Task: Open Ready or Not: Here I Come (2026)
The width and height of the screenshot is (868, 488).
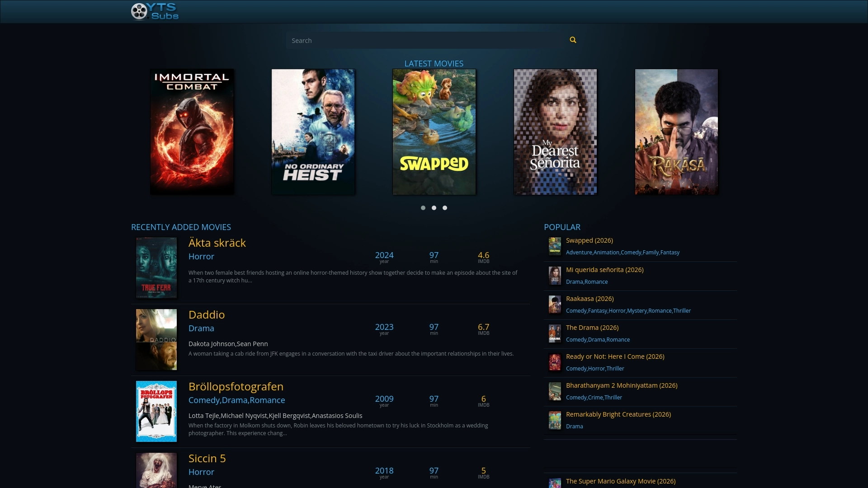Action: tap(615, 357)
